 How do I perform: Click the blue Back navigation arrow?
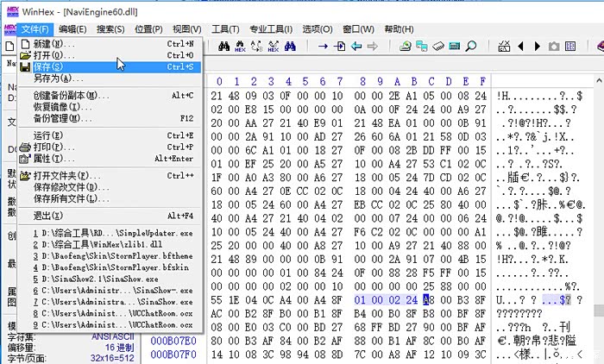(x=355, y=46)
